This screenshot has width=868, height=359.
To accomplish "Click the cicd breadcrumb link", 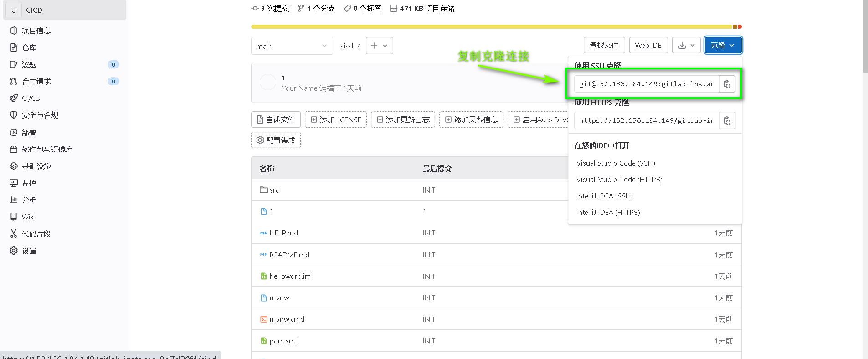I will point(347,46).
